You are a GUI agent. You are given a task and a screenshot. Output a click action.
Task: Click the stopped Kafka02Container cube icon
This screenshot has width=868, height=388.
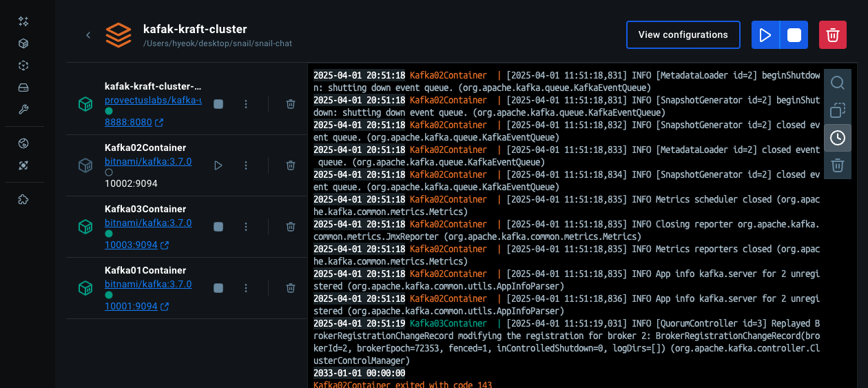(85, 165)
